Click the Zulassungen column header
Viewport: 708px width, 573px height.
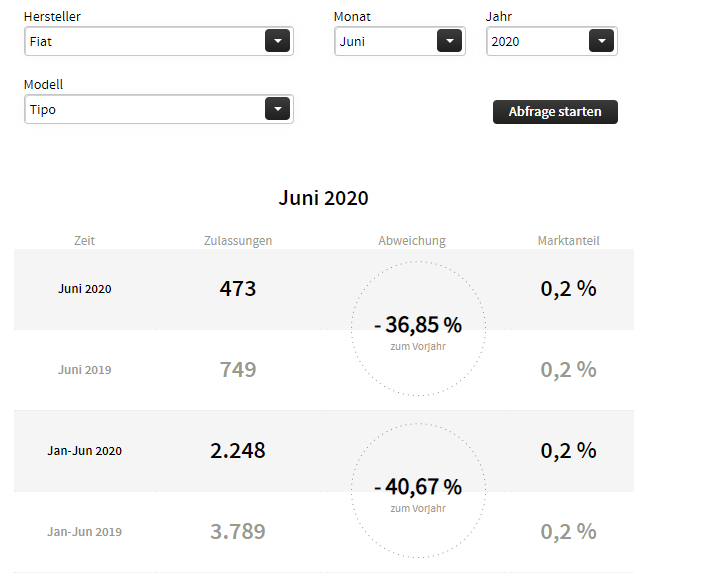pos(238,241)
